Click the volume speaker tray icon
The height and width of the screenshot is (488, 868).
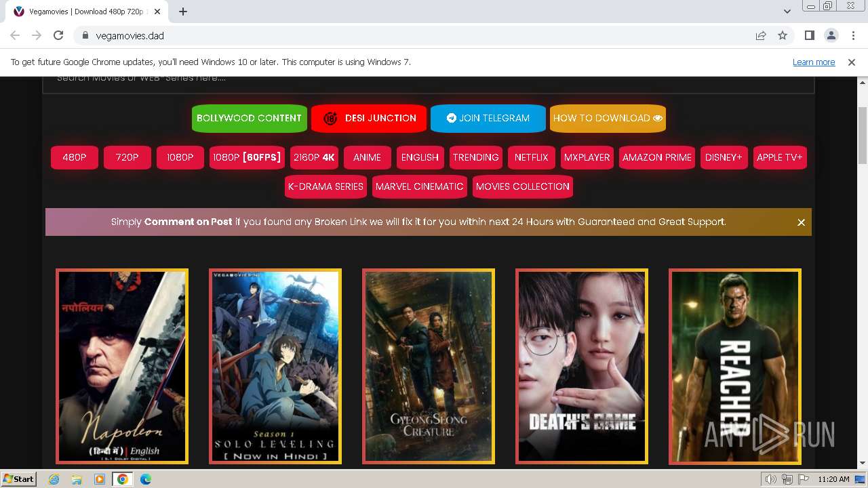coord(770,479)
